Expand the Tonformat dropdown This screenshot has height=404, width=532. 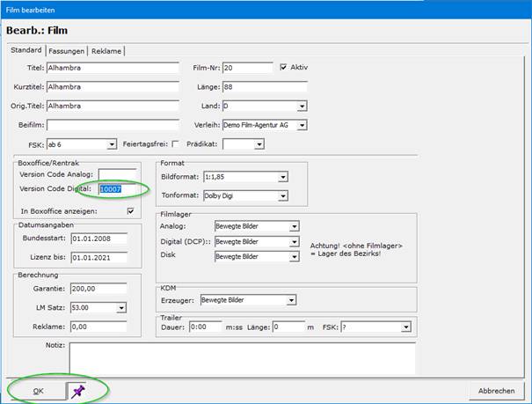point(282,196)
